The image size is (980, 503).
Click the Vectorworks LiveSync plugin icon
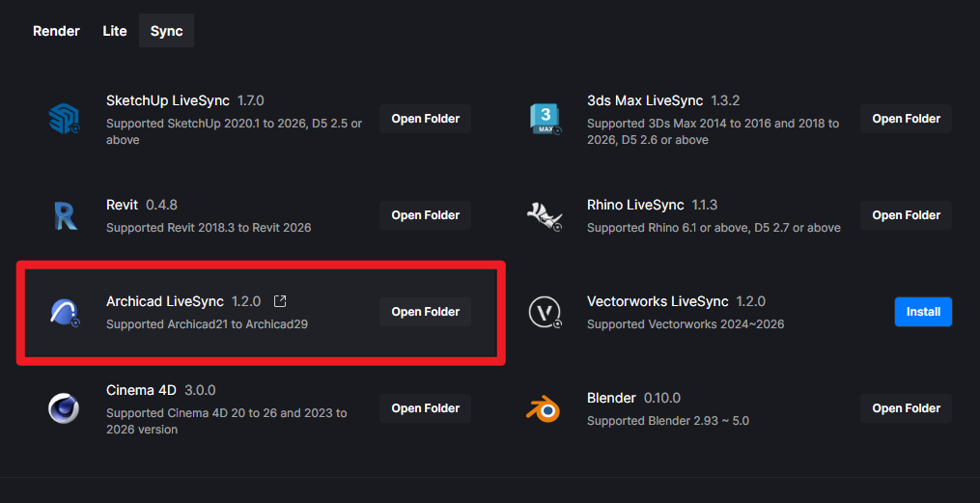click(x=545, y=312)
